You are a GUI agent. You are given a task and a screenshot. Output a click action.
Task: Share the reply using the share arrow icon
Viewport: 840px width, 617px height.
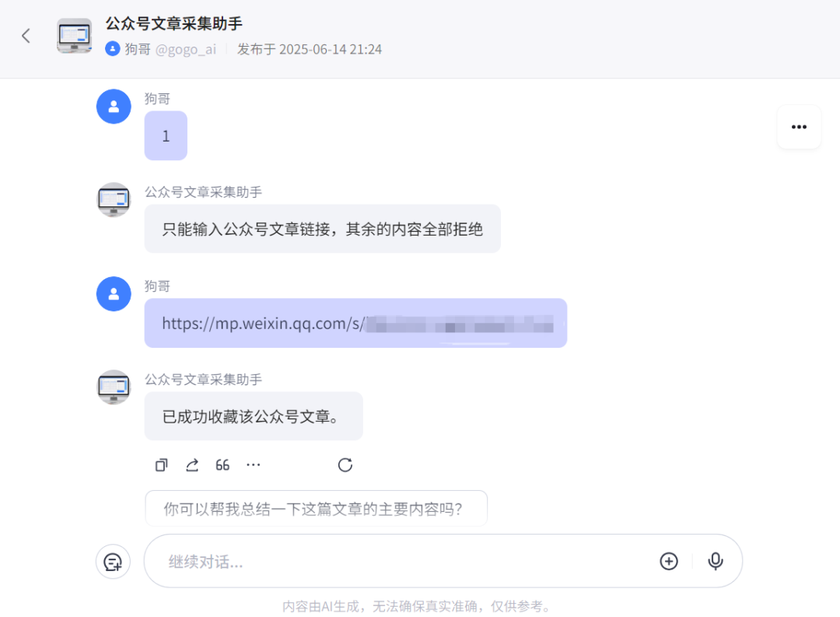coord(192,465)
